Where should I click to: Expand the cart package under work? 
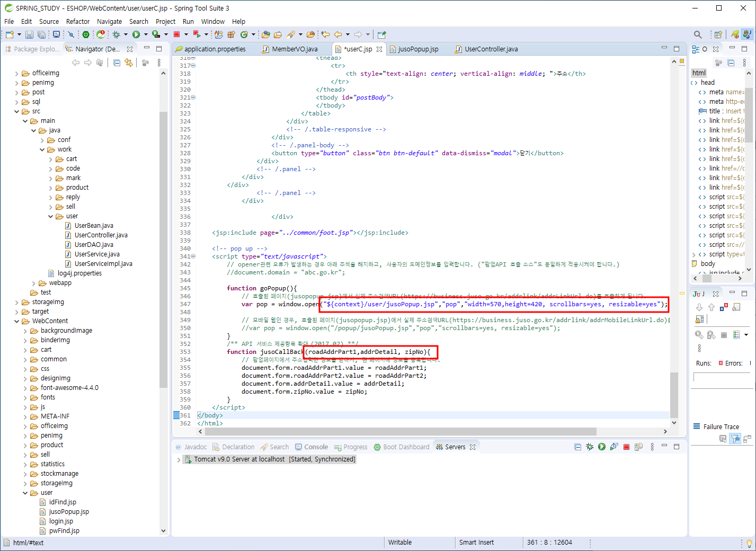pyautogui.click(x=51, y=159)
